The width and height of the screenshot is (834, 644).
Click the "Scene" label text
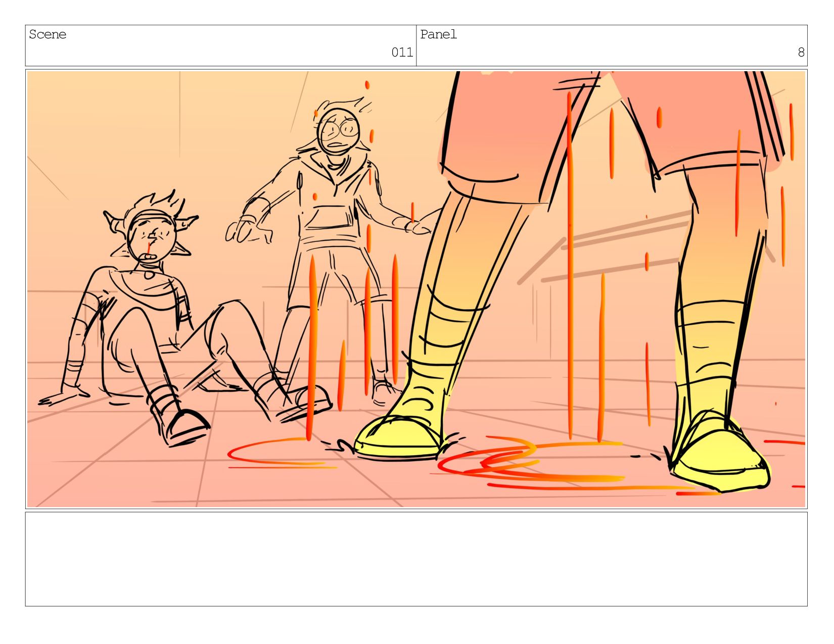coord(48,34)
